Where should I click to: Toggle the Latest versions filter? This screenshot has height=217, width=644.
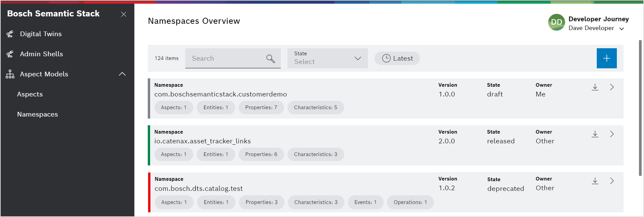397,58
